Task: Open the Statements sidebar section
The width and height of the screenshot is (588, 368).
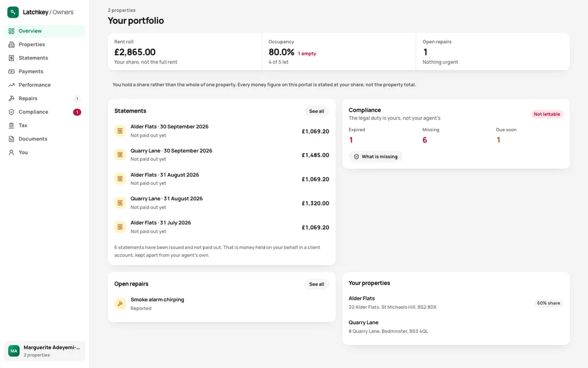Action: (45, 58)
